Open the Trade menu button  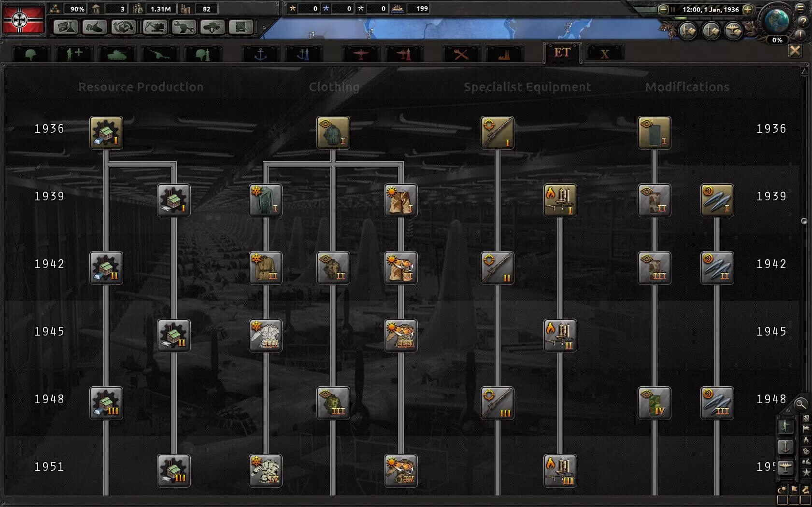(x=124, y=27)
